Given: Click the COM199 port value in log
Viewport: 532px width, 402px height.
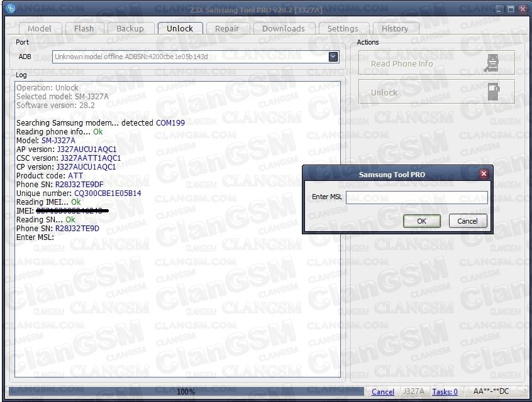Looking at the screenshot, I should point(170,122).
